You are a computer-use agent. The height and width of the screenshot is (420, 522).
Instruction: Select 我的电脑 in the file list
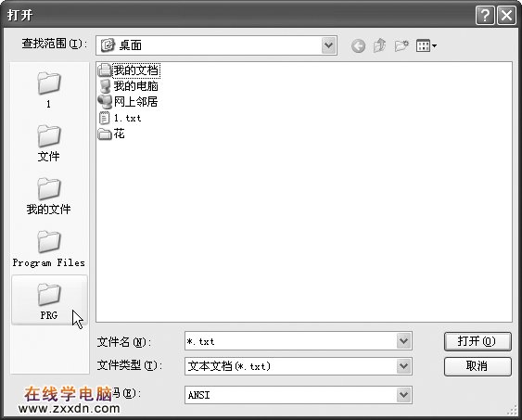[x=129, y=86]
